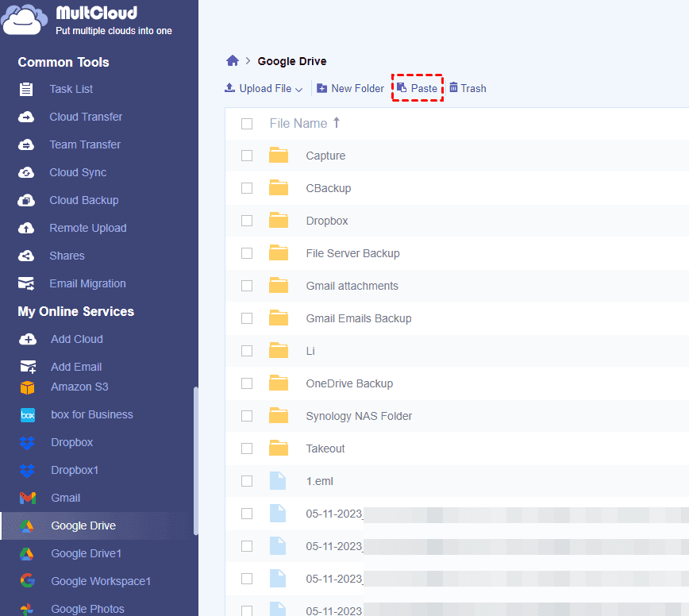The image size is (689, 616).
Task: Open Google Workspace1 service entry
Action: (x=101, y=581)
